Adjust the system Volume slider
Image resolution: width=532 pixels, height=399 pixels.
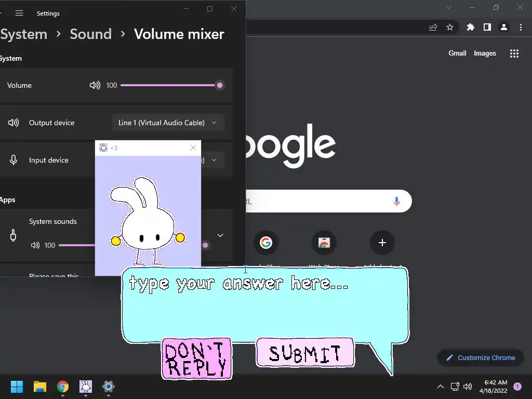[171, 85]
